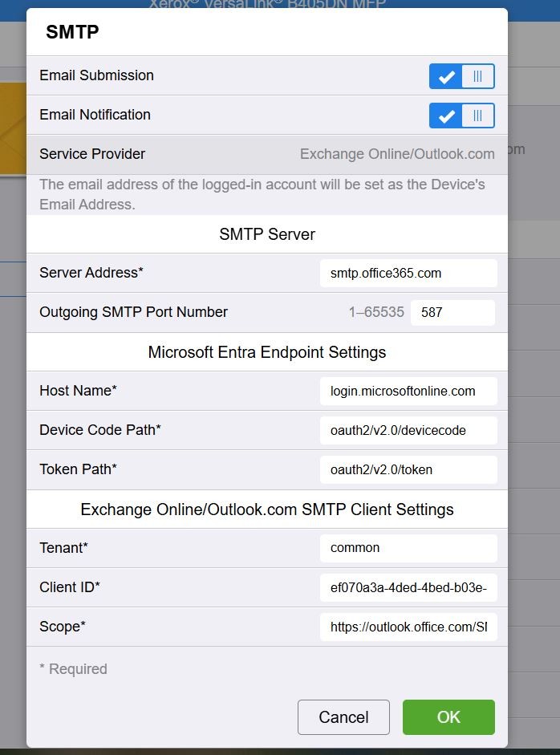Click the Host Name field showing login.microsoftonline.com

408,391
